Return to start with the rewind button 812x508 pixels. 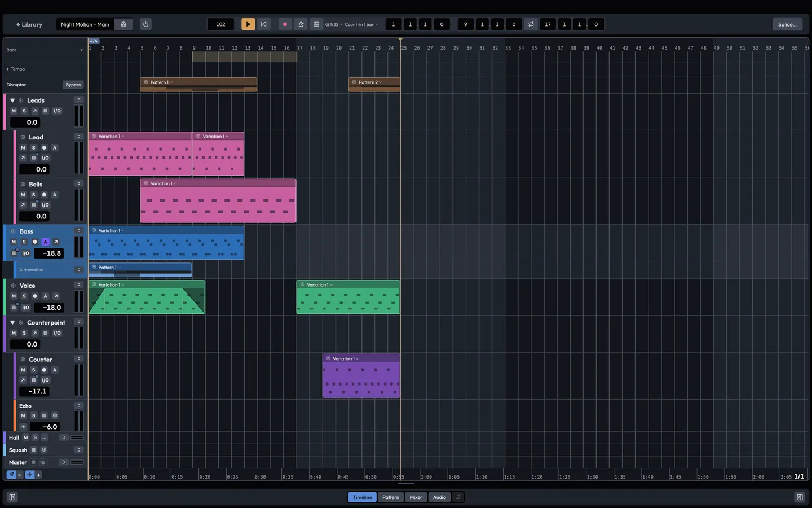coord(263,24)
